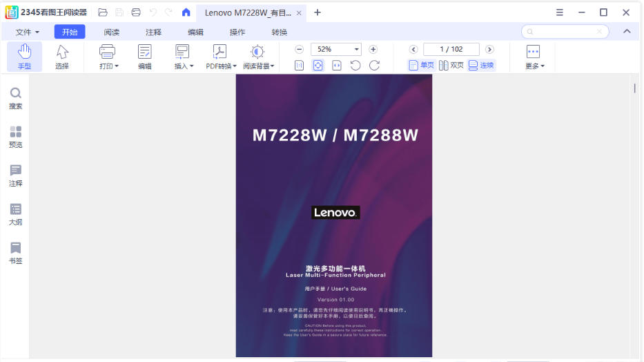Click the 2345 app logo
Image resolution: width=644 pixels, height=362 pixels.
[x=12, y=12]
